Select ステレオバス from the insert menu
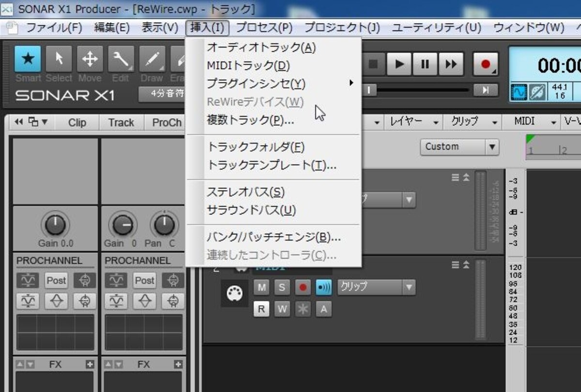Image resolution: width=581 pixels, height=392 pixels. click(273, 192)
